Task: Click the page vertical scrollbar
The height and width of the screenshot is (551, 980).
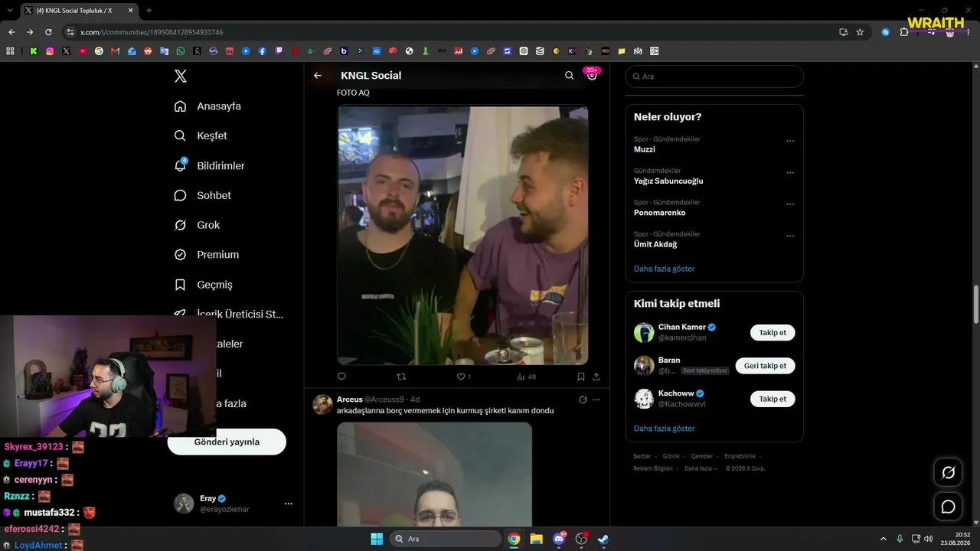Action: coord(975,305)
